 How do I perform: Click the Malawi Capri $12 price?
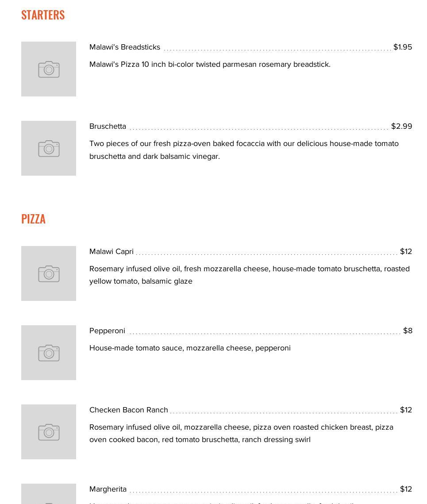point(406,251)
